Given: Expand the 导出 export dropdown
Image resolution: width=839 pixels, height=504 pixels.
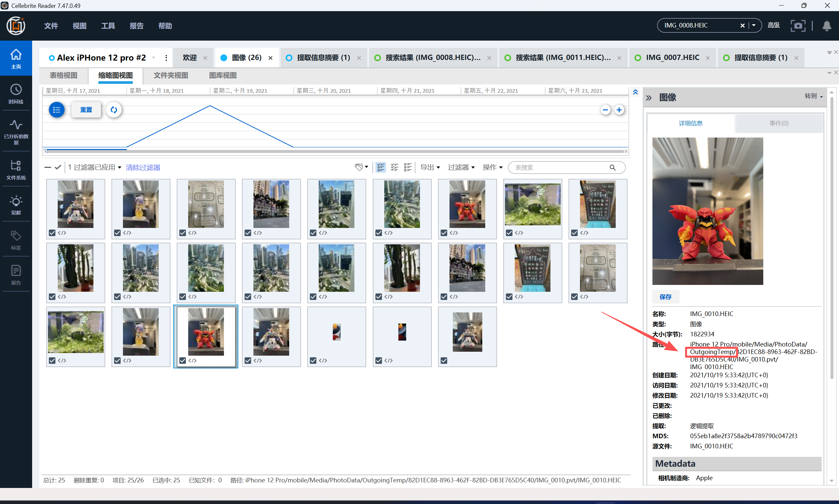Looking at the screenshot, I should point(430,167).
